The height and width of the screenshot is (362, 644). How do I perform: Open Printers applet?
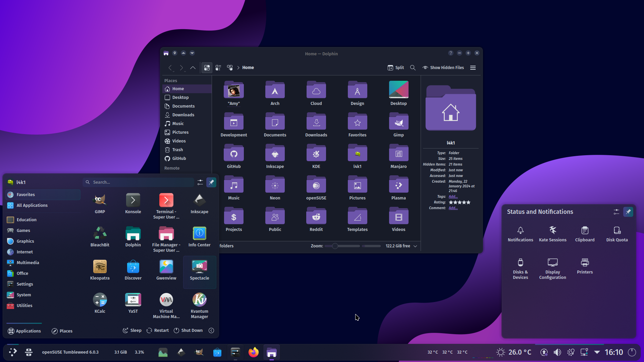585,266
